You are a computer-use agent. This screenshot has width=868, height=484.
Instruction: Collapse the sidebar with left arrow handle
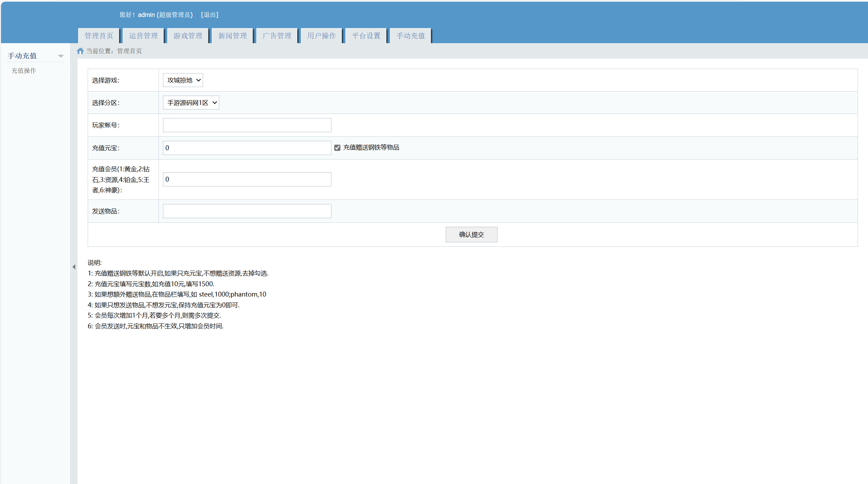(74, 267)
